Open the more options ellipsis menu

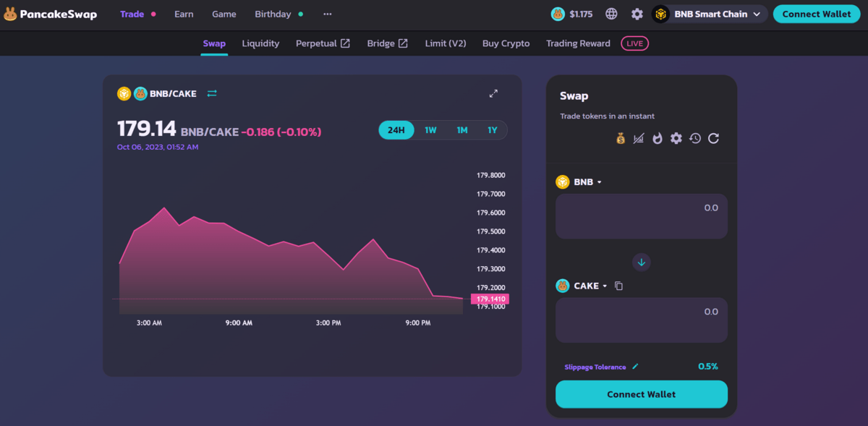coord(328,14)
